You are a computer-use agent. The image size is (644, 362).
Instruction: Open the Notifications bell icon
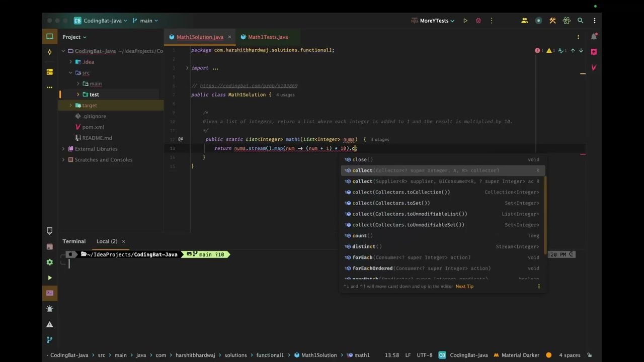(594, 37)
